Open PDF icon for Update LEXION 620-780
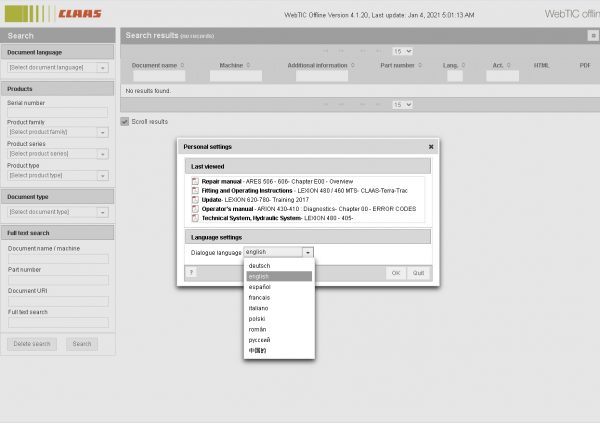Image resolution: width=600 pixels, height=423 pixels. click(x=195, y=200)
